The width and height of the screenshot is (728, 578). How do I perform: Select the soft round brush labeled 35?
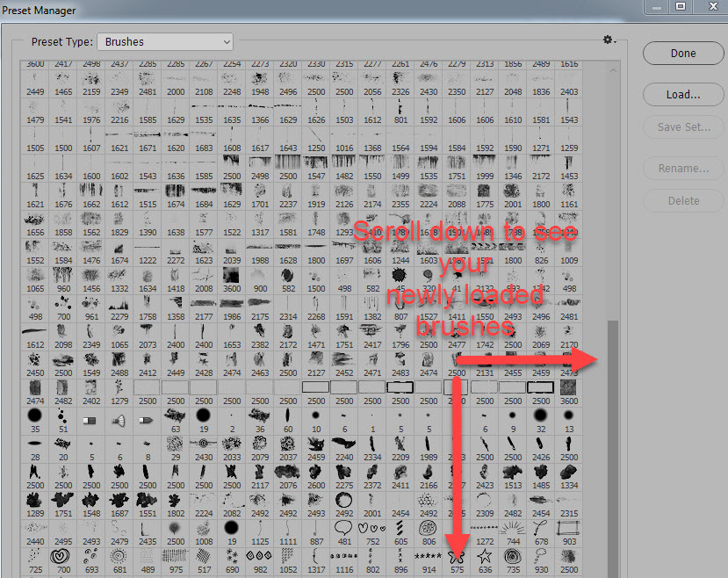[x=35, y=421]
